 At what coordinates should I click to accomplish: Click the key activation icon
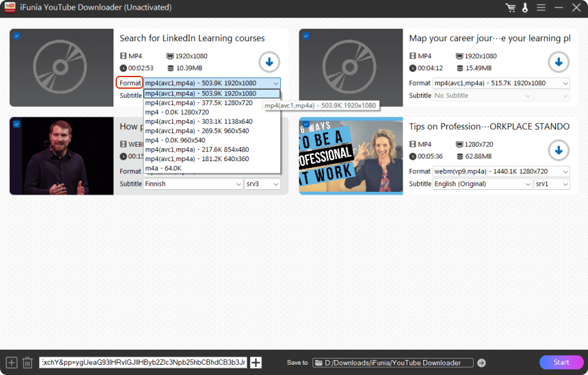click(525, 8)
